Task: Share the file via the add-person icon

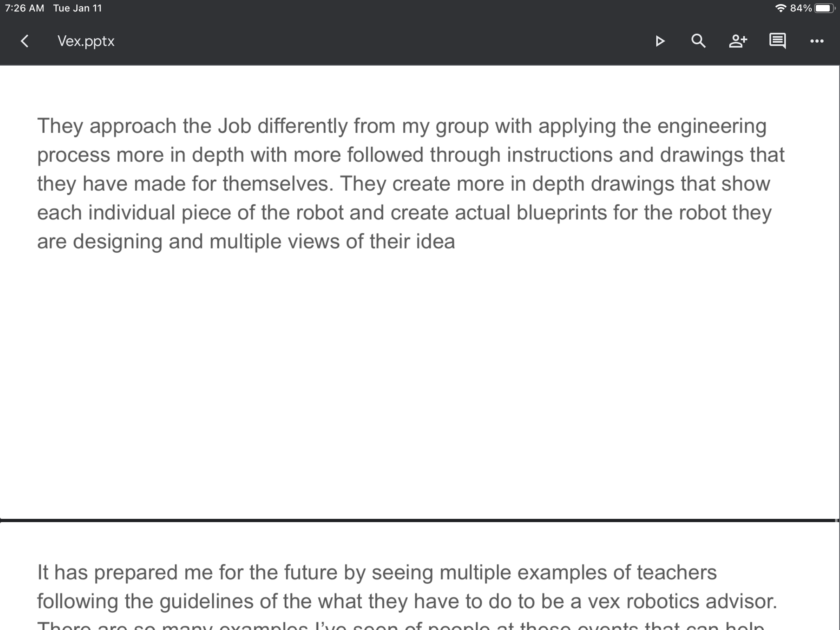Action: [x=738, y=41]
